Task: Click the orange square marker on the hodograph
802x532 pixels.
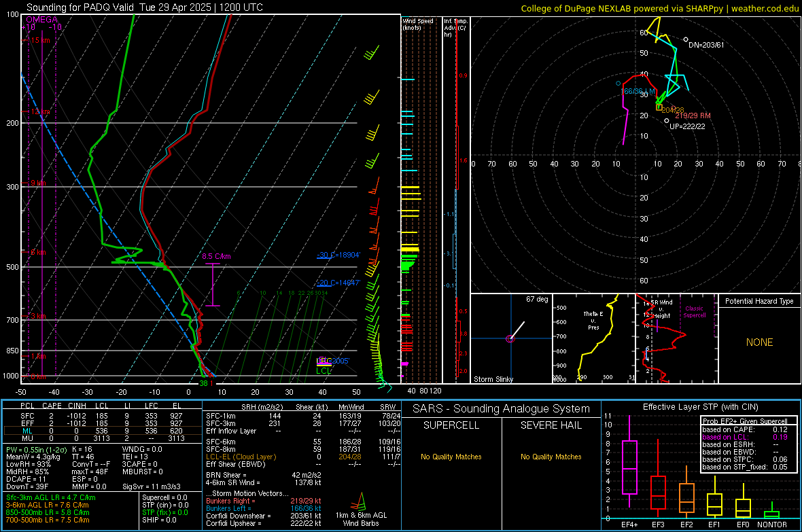Action: pos(659,107)
